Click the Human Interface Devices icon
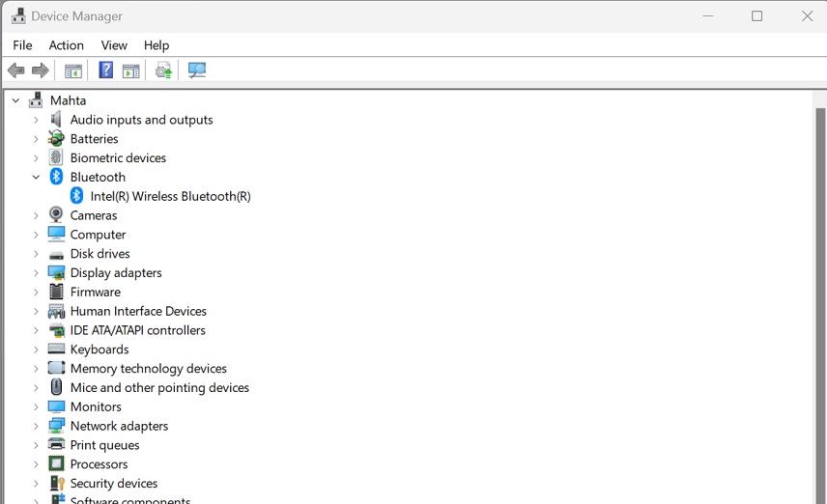The width and height of the screenshot is (827, 504). pyautogui.click(x=56, y=311)
